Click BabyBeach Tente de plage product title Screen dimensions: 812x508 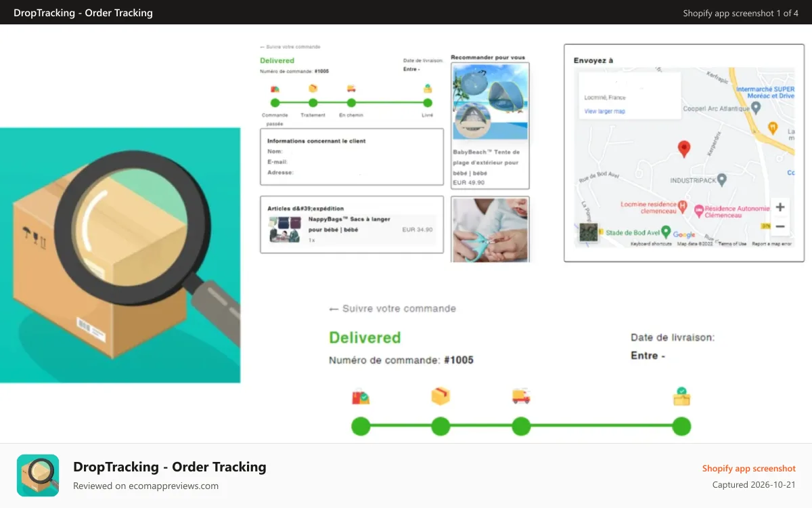[487, 163]
